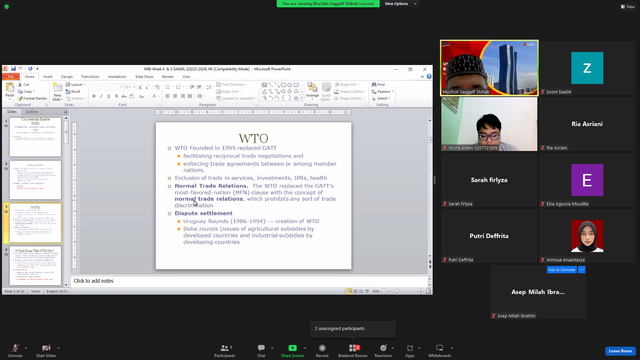Expand video options arrow next to Start Video

(x=58, y=348)
